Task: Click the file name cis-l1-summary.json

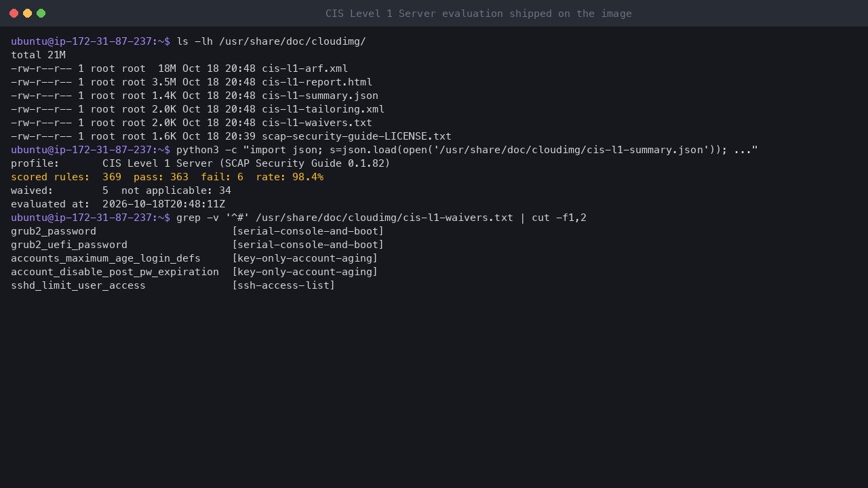Action: [320, 96]
